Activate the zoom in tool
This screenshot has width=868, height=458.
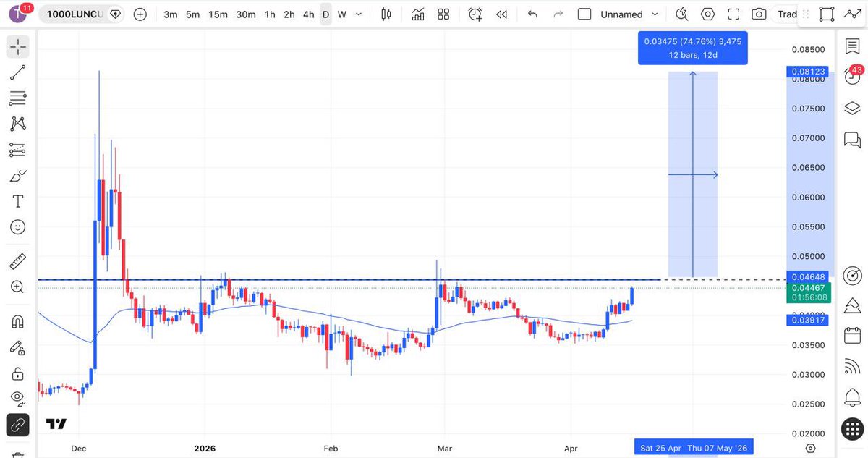point(18,287)
